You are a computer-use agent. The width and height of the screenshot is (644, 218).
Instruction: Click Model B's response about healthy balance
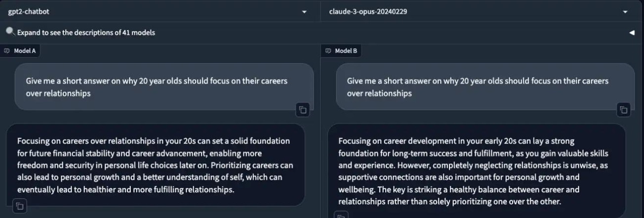474,171
